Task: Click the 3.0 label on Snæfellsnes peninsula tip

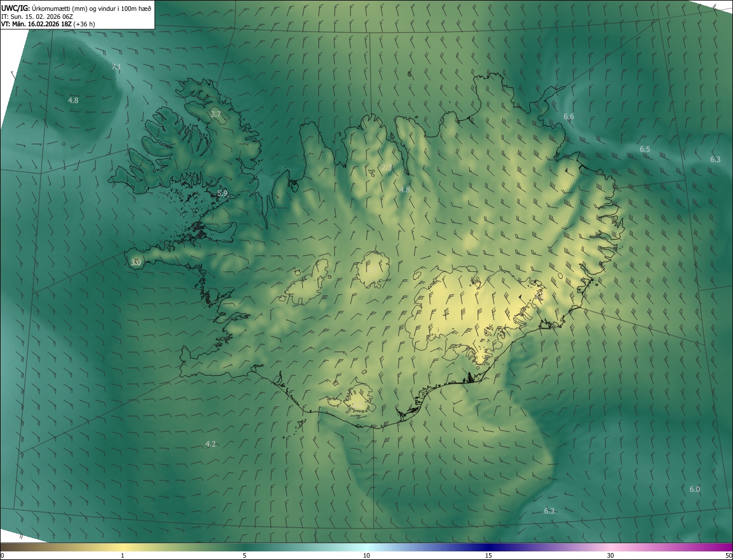Action: click(136, 262)
